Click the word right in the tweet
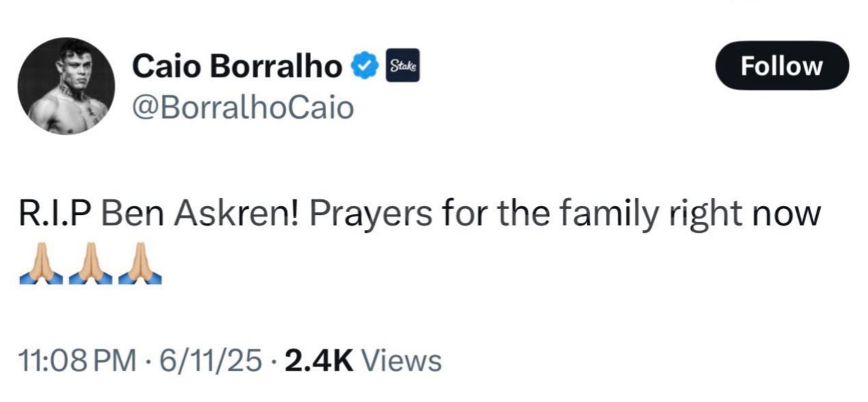868x402 pixels. click(x=706, y=215)
